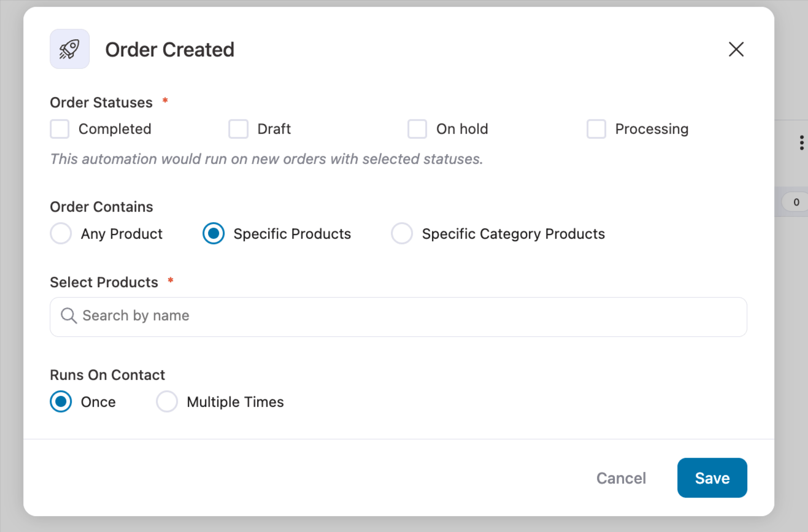
Task: Close the Order Created dialog
Action: click(736, 49)
